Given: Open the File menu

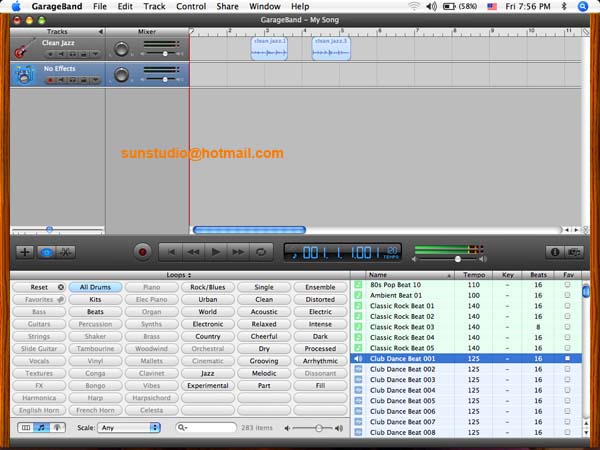Looking at the screenshot, I should click(100, 7).
